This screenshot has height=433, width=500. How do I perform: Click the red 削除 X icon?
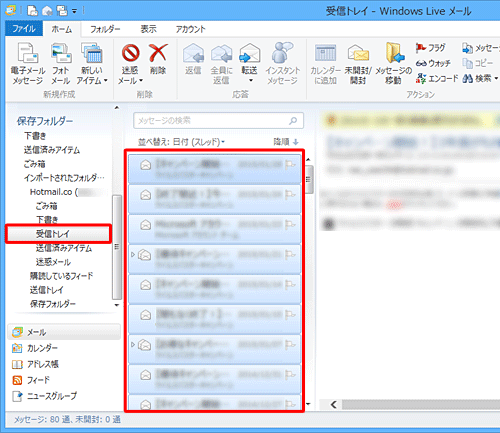[x=158, y=53]
